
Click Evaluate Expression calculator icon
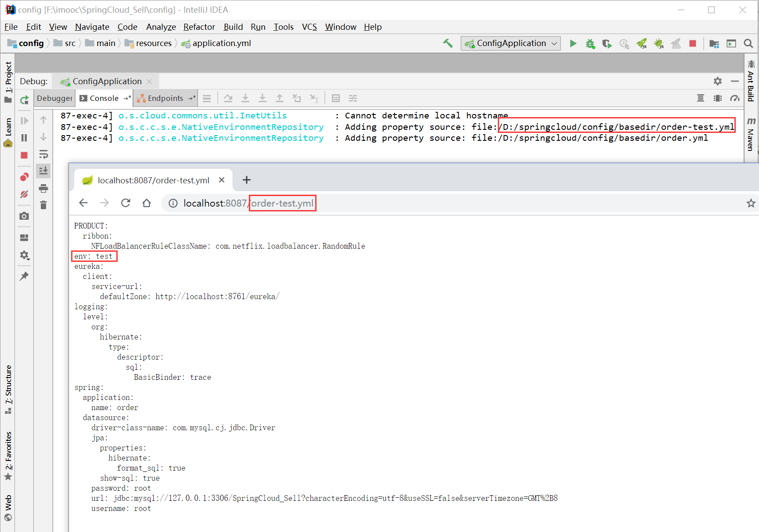pos(336,98)
